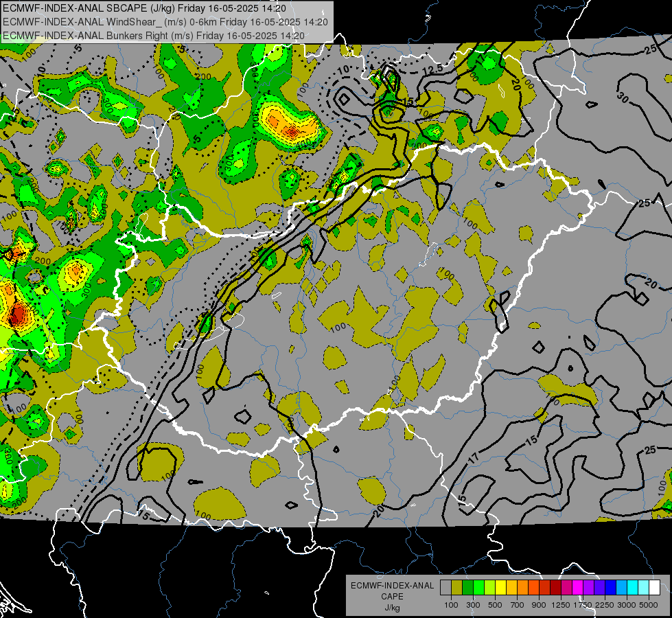Click the white swatch above 5000
This screenshot has height=618, width=672.
(654, 587)
